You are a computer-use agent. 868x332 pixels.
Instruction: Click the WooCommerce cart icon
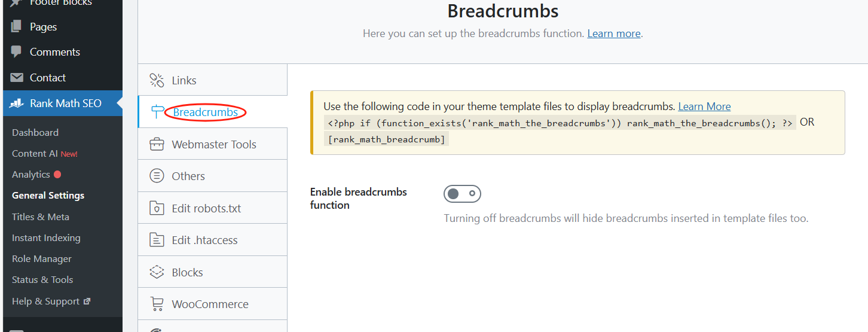point(157,304)
